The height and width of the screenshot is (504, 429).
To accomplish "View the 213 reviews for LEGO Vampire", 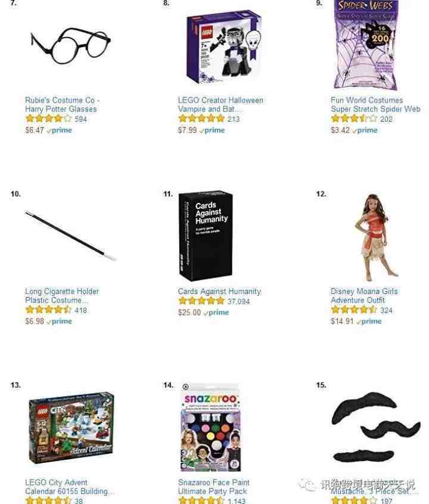I will pos(234,119).
